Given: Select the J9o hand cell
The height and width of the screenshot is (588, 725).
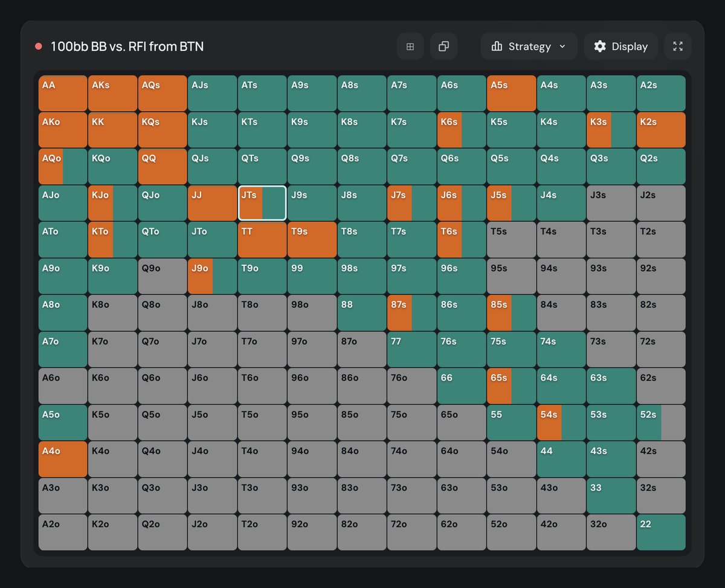Looking at the screenshot, I should (213, 276).
